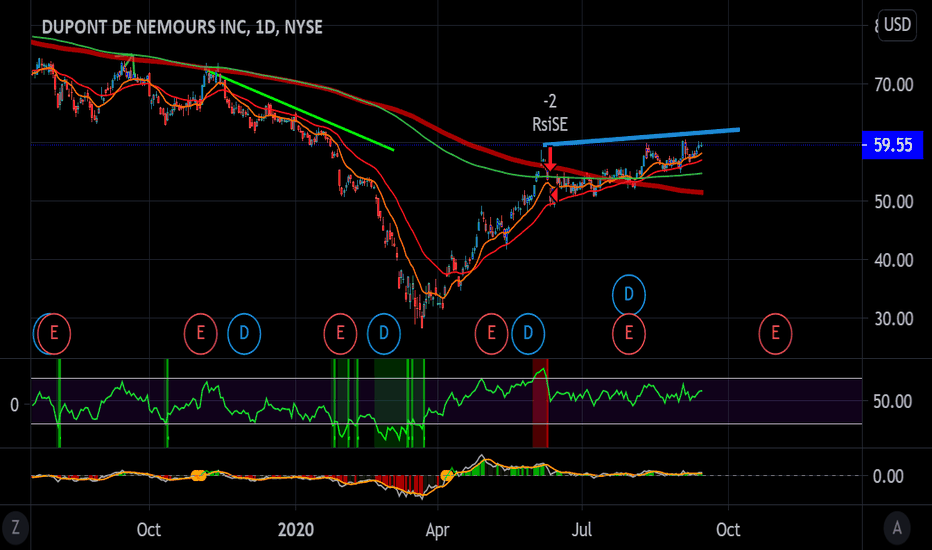Click the orange MACD crossover dot near April

(x=447, y=475)
